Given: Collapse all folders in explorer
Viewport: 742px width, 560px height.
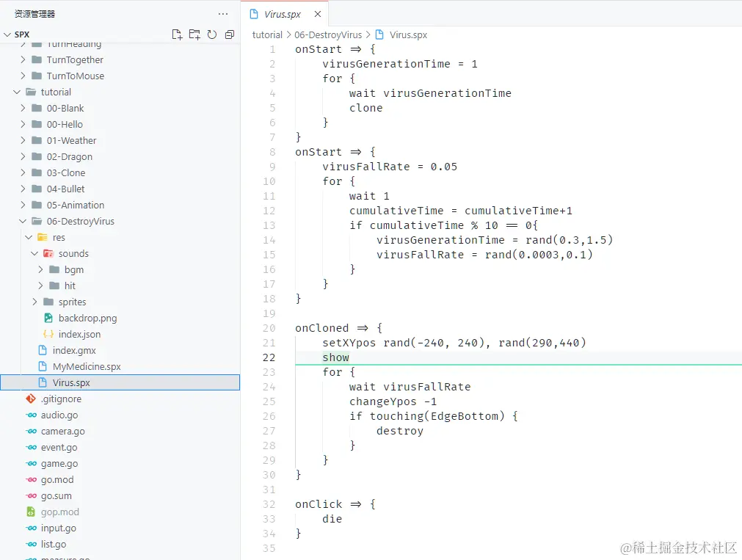Looking at the screenshot, I should [x=230, y=34].
